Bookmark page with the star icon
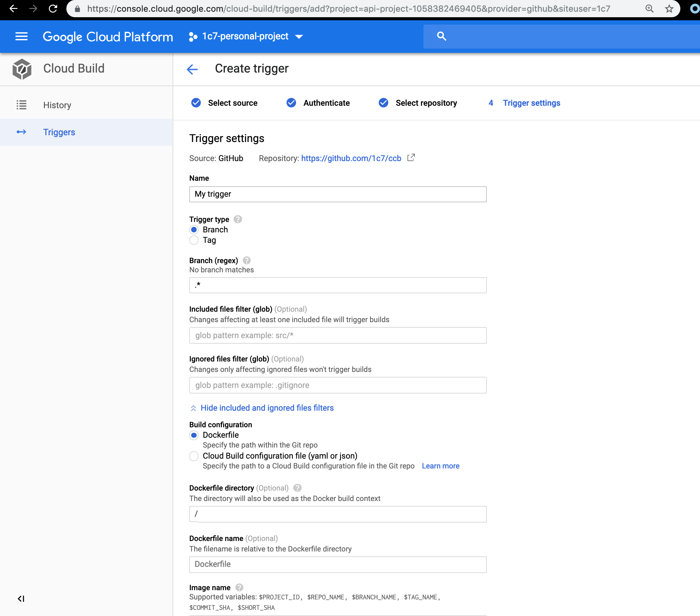The height and width of the screenshot is (616, 700). (669, 9)
